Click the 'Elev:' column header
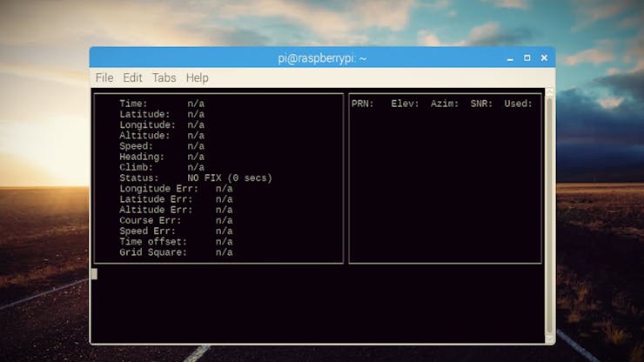The image size is (644, 362). [x=405, y=104]
